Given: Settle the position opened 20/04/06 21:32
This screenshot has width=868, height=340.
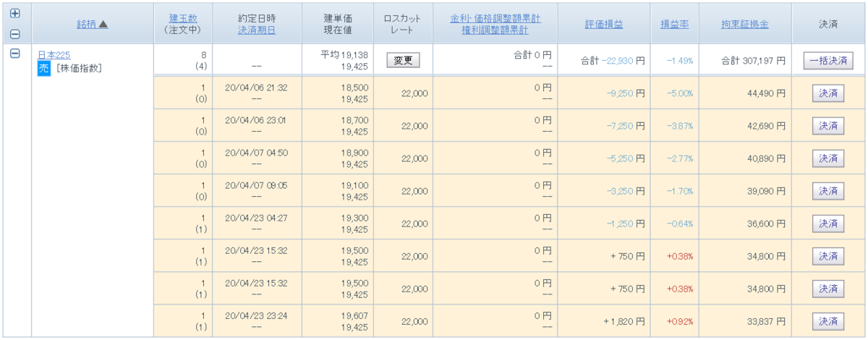Looking at the screenshot, I should tap(828, 93).
